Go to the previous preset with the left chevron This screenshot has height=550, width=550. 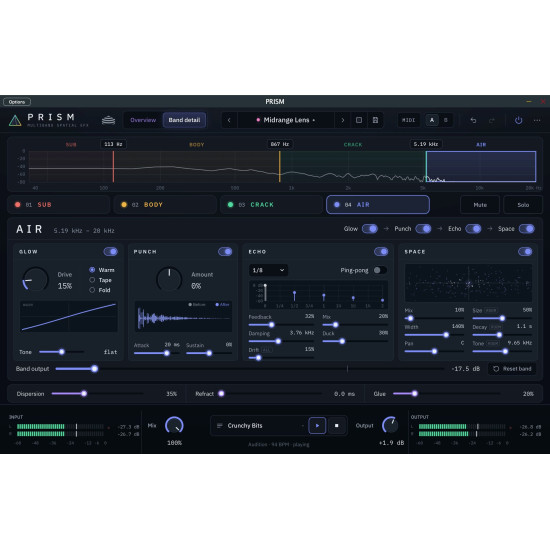point(229,120)
